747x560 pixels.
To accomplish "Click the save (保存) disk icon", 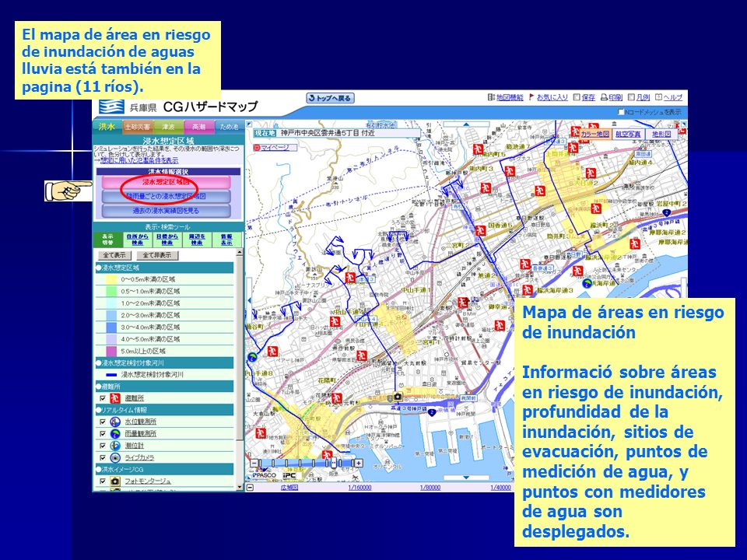I will [x=577, y=97].
